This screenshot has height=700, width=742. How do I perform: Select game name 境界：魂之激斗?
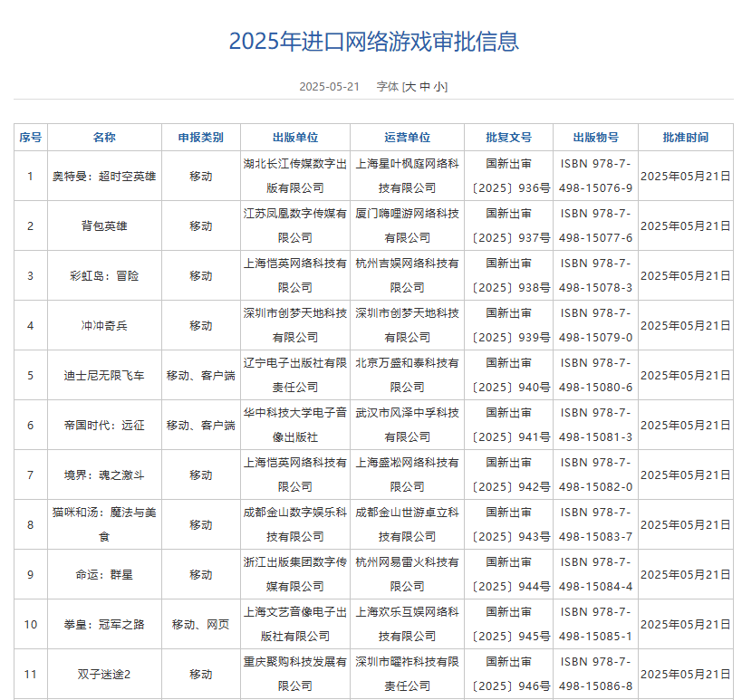point(104,475)
